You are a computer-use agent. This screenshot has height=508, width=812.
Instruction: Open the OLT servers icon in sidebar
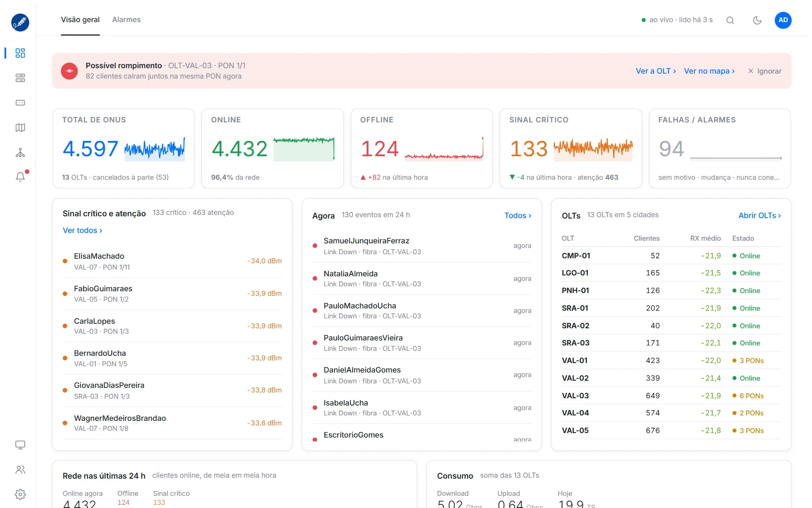(x=20, y=78)
